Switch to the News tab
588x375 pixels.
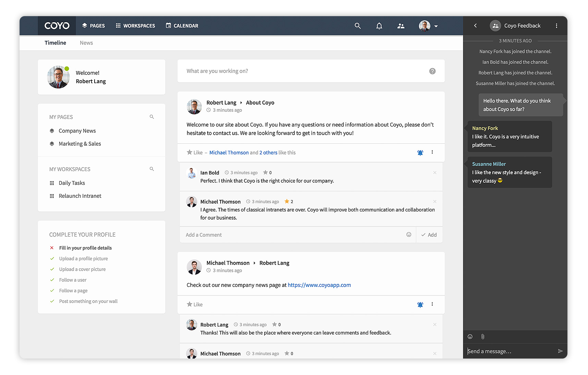(86, 43)
